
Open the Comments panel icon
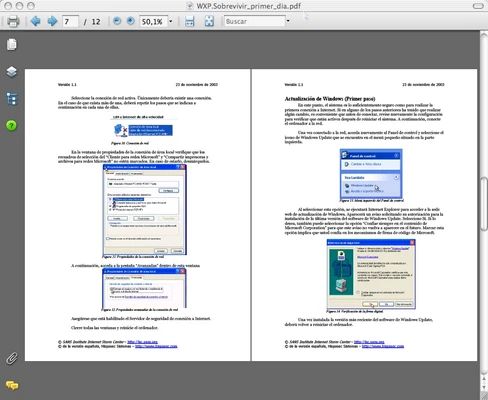point(12,386)
